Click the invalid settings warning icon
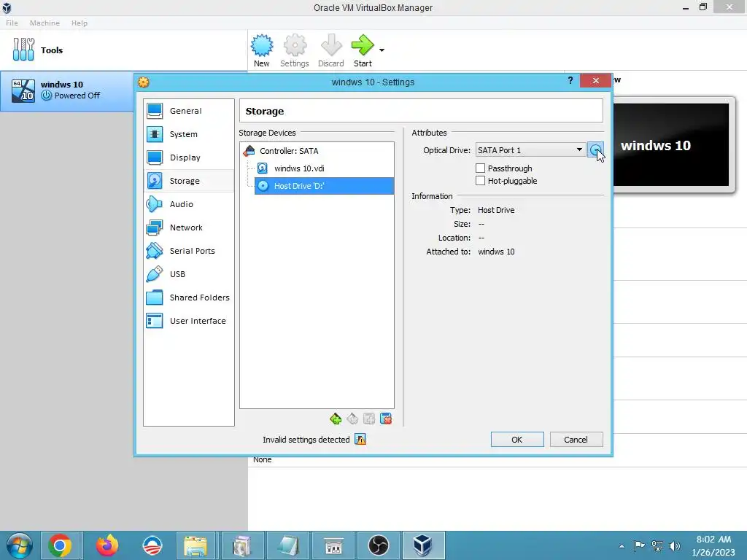The image size is (747, 560). tap(360, 440)
